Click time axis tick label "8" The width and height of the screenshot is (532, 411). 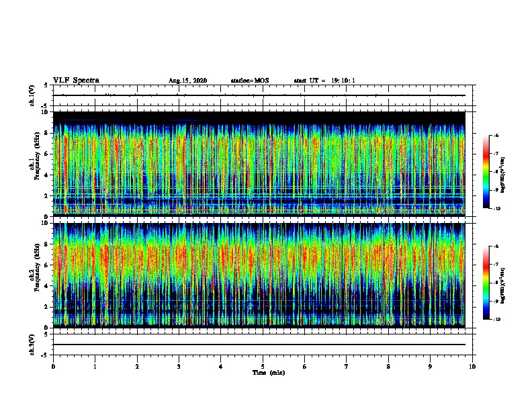pos(388,367)
